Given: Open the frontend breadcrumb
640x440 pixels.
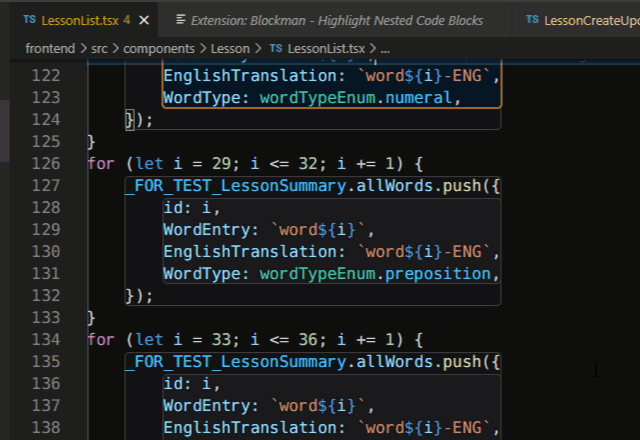Looking at the screenshot, I should (x=50, y=49).
